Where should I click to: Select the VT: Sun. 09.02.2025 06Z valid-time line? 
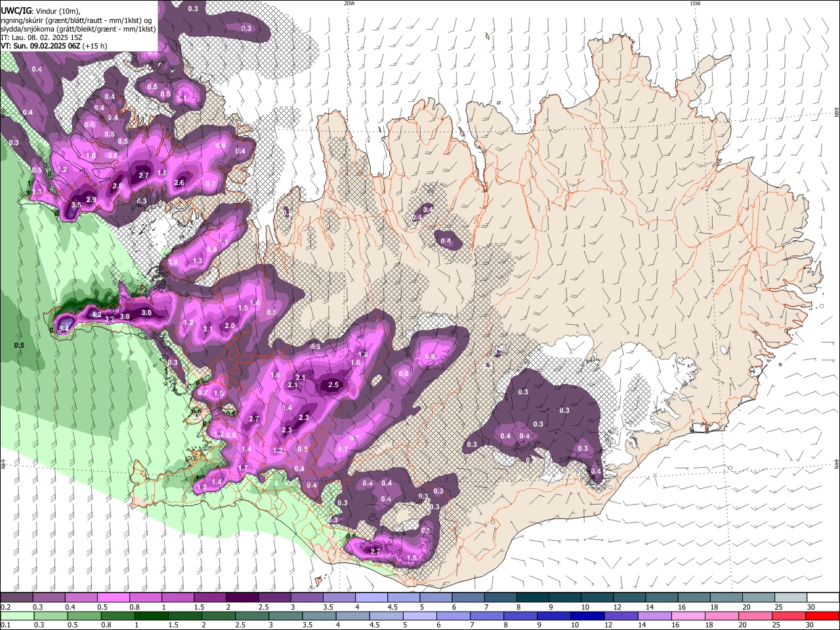tap(54, 46)
